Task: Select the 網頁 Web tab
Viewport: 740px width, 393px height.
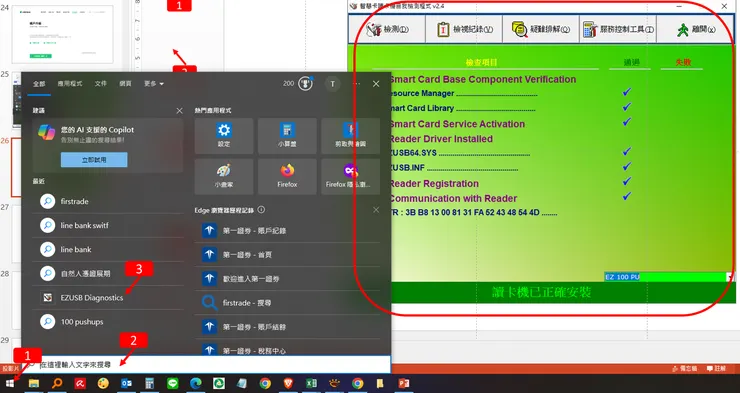Action: tap(125, 84)
